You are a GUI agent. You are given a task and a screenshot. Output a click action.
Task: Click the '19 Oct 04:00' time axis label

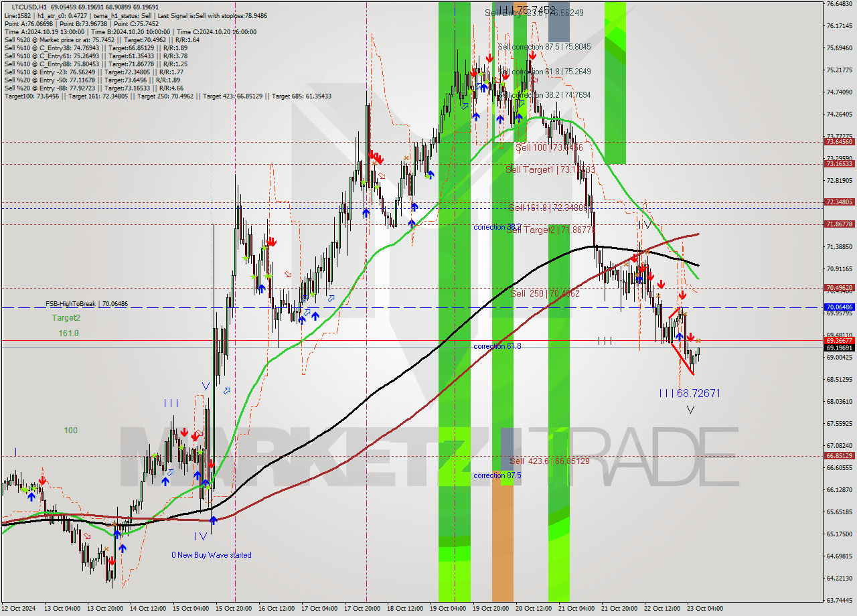tap(449, 609)
